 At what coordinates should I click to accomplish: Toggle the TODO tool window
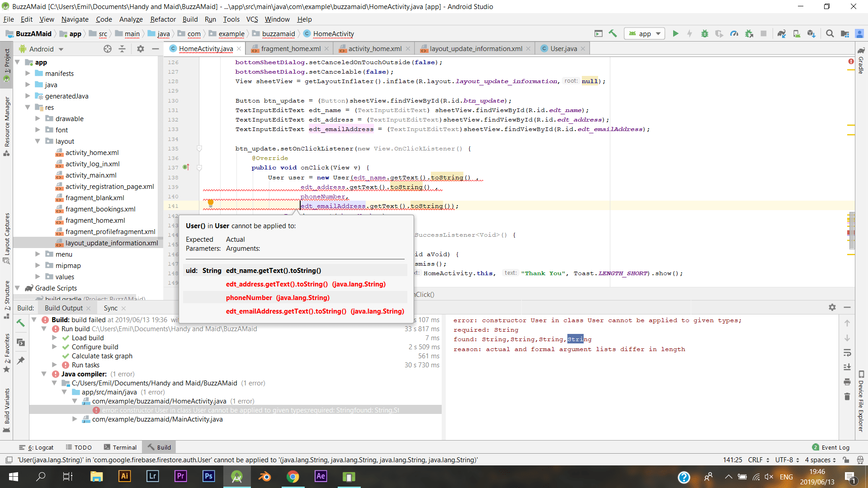tap(79, 447)
